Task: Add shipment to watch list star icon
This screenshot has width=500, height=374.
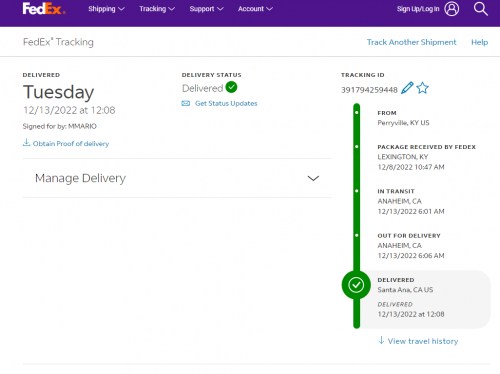Action: pos(422,88)
